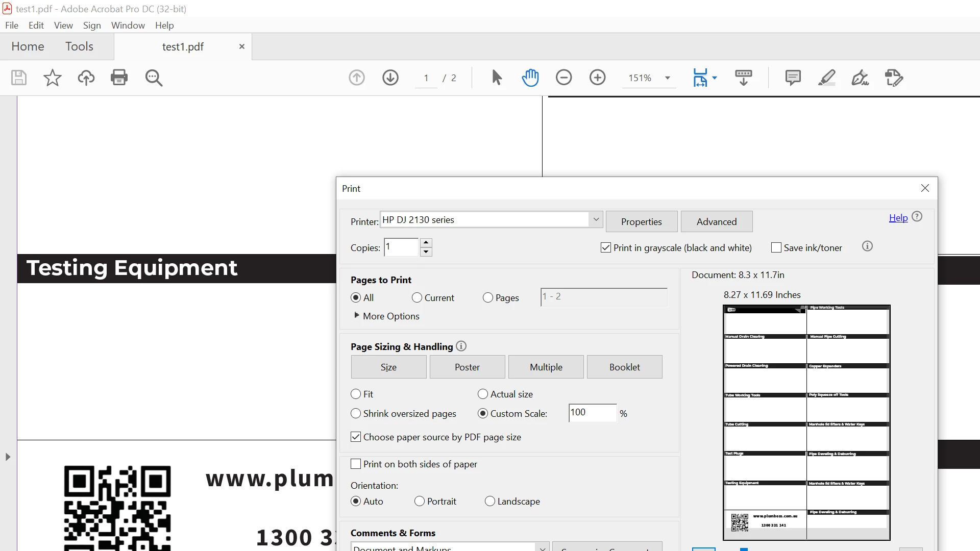980x551 pixels.
Task: Switch to the Tools tab
Action: (x=79, y=46)
